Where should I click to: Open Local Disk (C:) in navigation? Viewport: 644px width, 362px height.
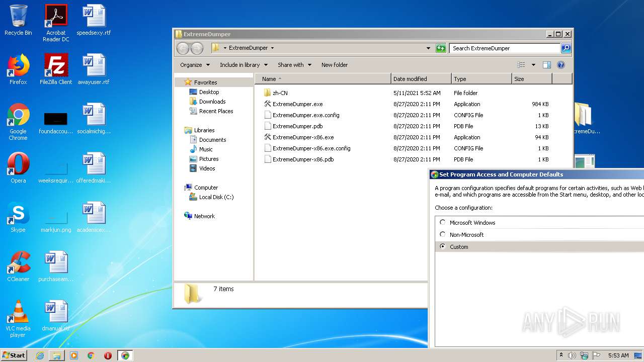point(216,197)
